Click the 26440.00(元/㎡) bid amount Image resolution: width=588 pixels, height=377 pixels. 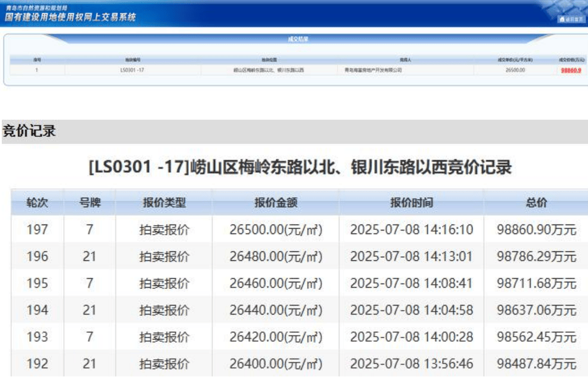pos(276,311)
